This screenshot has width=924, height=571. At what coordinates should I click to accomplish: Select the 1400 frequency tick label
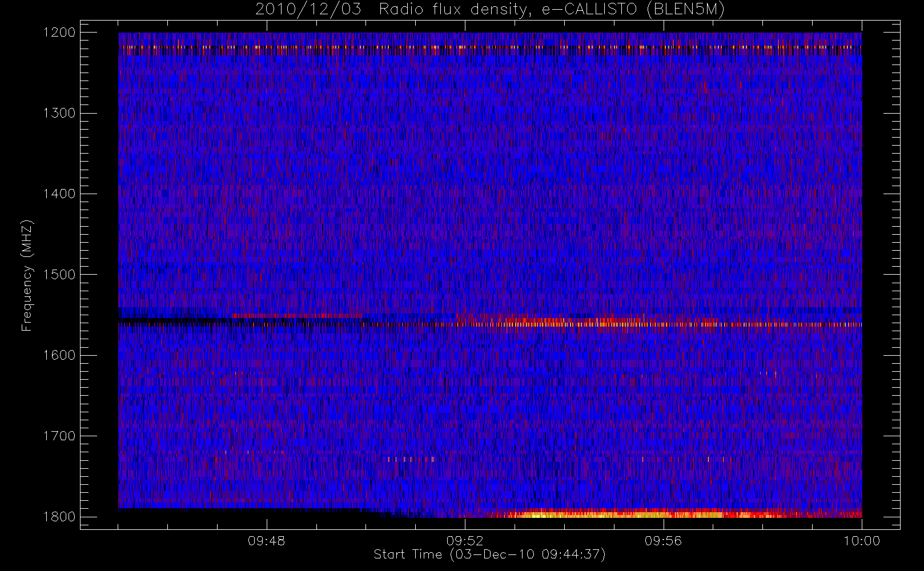[59, 194]
